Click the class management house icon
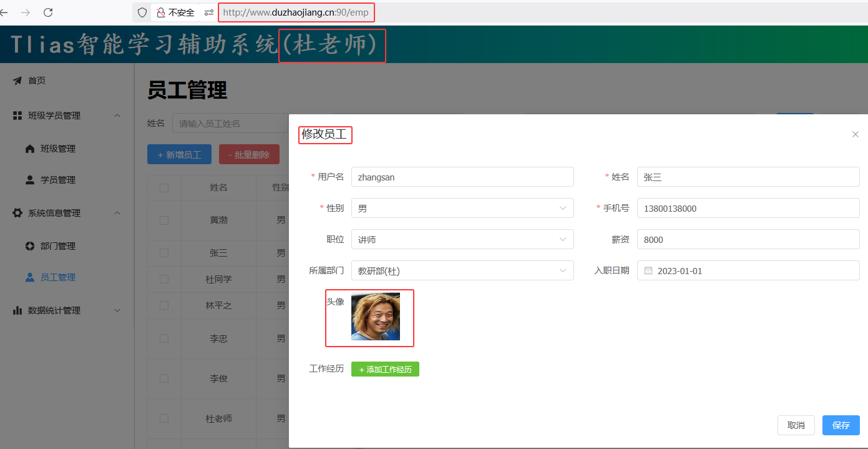Screen dimensions: 868x449 point(30,149)
